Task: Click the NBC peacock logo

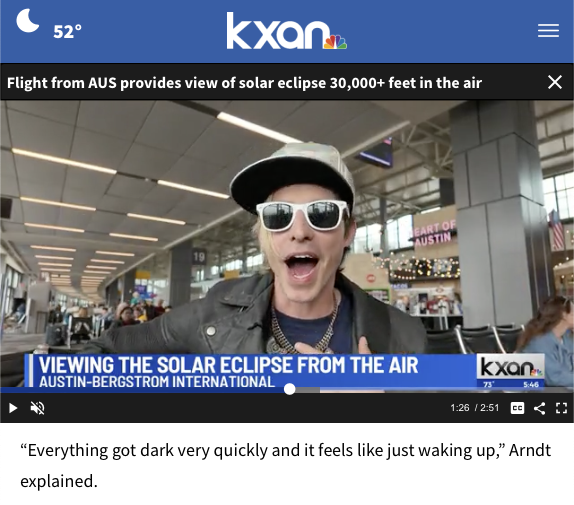Action: point(335,42)
